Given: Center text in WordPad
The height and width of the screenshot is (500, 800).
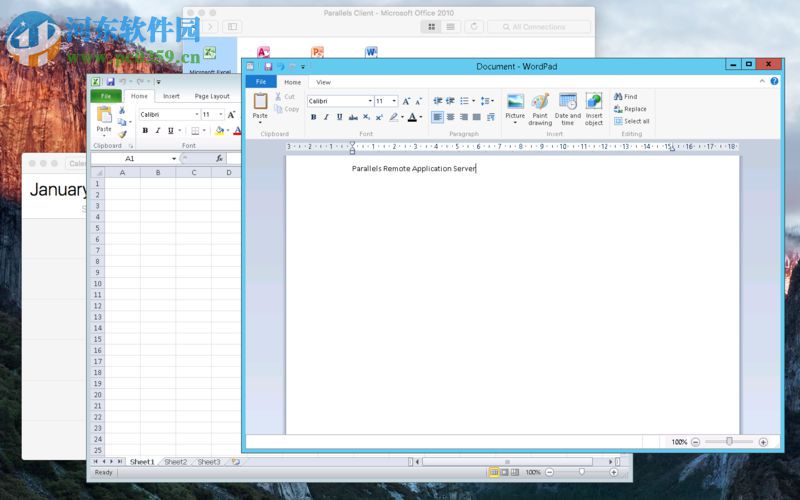Looking at the screenshot, I should pyautogui.click(x=451, y=117).
